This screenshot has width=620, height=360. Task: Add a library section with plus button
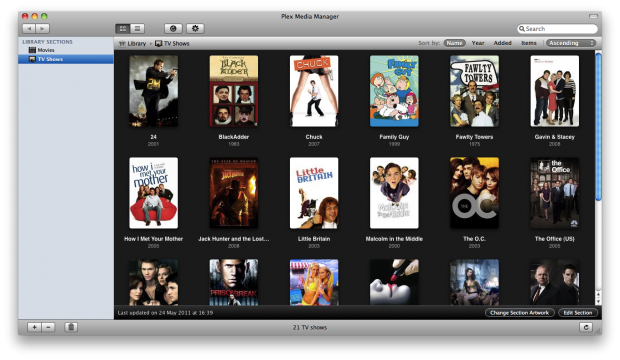34,327
